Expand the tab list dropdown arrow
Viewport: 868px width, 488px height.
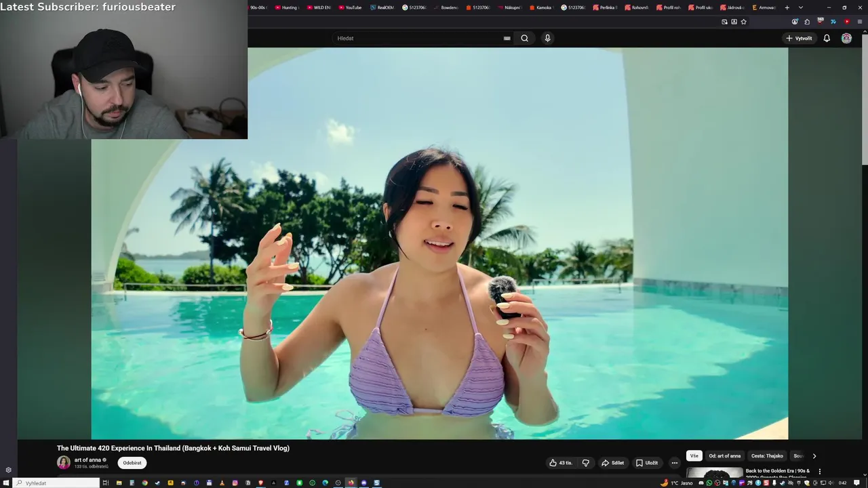click(x=801, y=7)
